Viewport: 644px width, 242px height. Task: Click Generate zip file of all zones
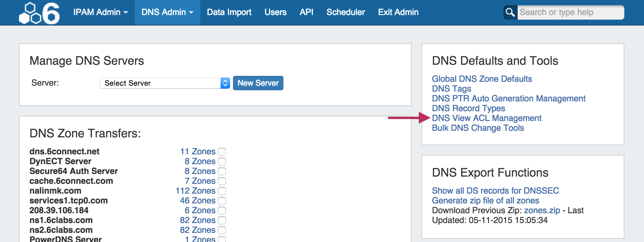[x=485, y=200]
